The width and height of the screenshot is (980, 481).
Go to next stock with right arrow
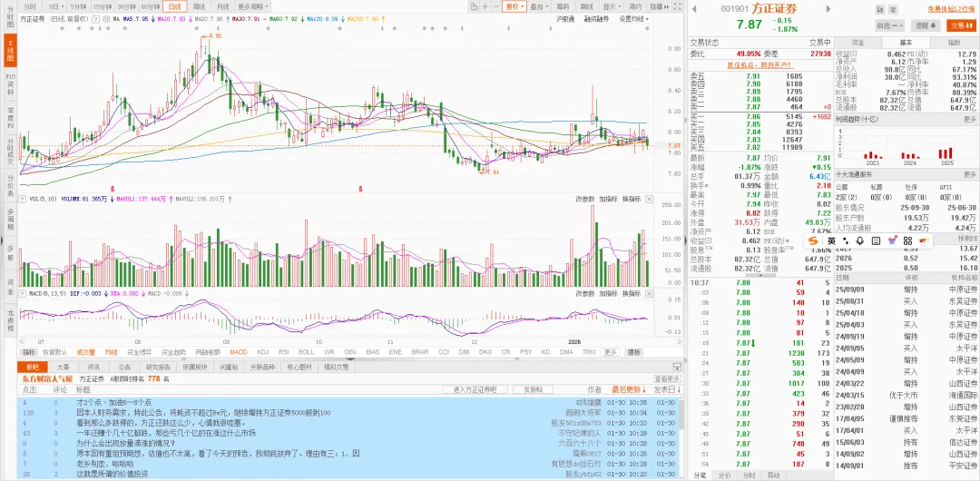tap(828, 9)
